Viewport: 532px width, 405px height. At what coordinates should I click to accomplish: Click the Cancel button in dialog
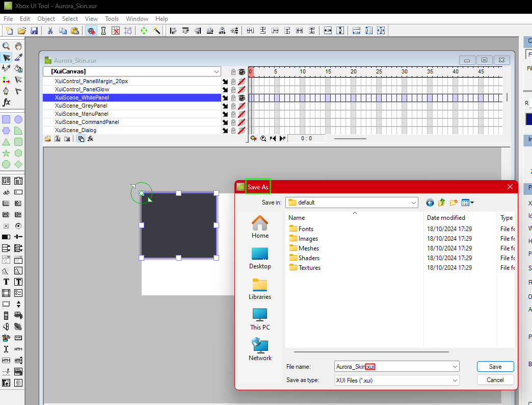click(x=495, y=380)
